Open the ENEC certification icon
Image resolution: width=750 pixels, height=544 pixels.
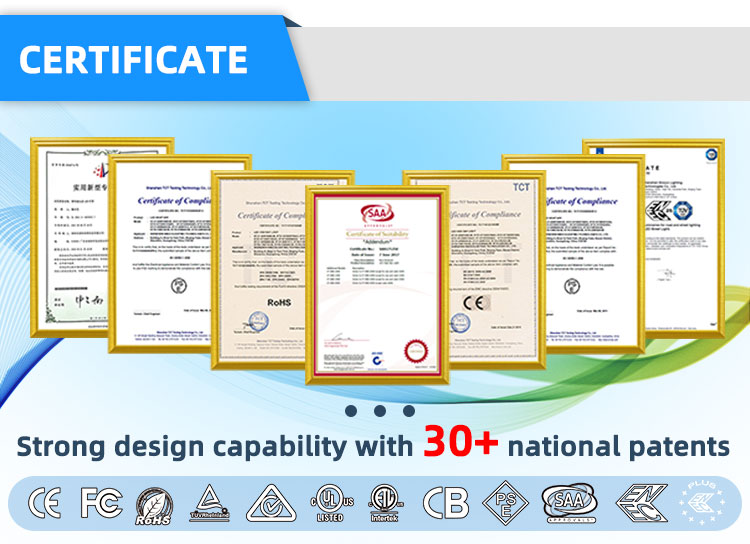[641, 503]
